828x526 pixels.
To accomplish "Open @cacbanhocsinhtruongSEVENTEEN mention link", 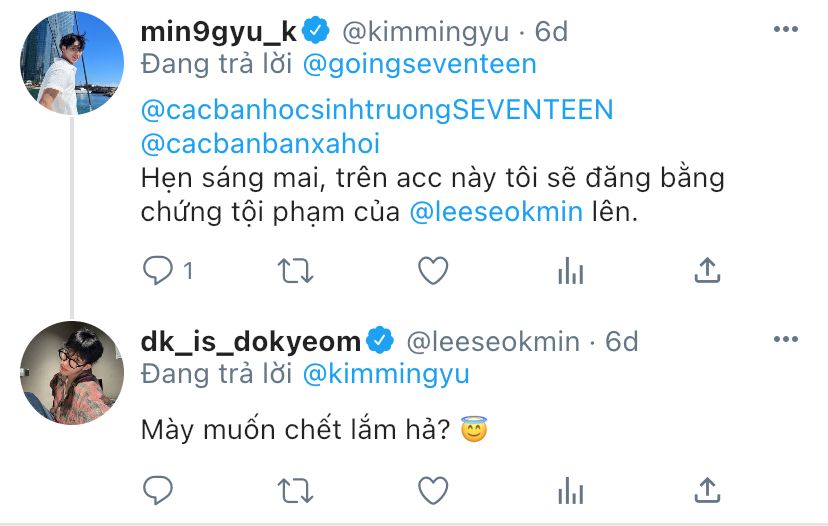I will point(377,109).
